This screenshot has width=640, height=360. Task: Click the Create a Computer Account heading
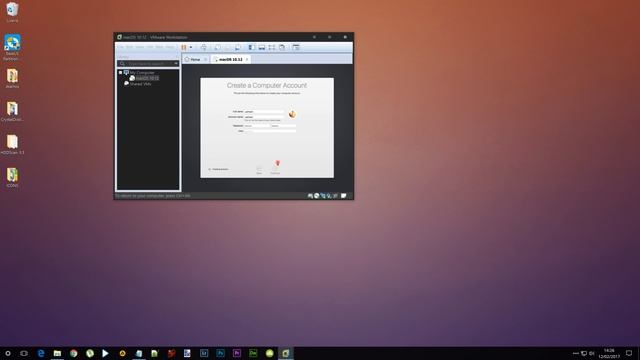pos(267,85)
